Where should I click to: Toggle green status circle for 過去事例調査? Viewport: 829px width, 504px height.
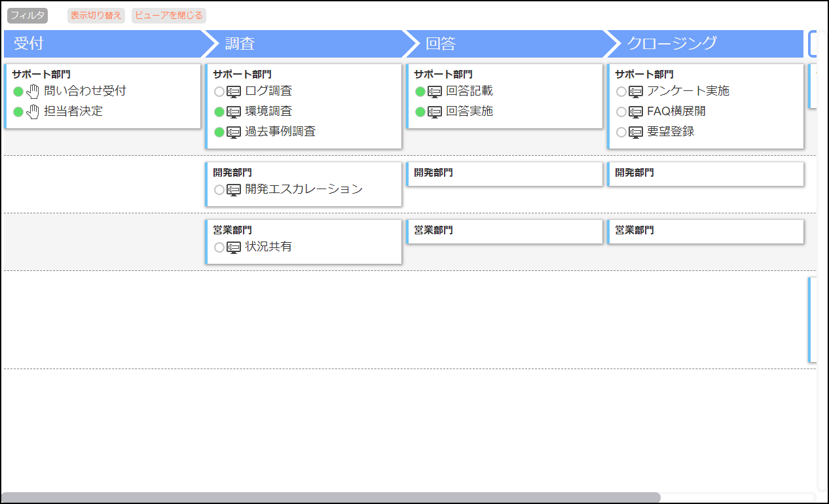point(219,132)
